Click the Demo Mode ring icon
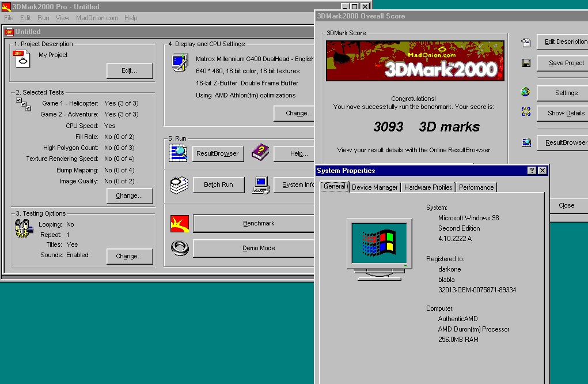Viewport: 588px width, 384px height. click(180, 248)
